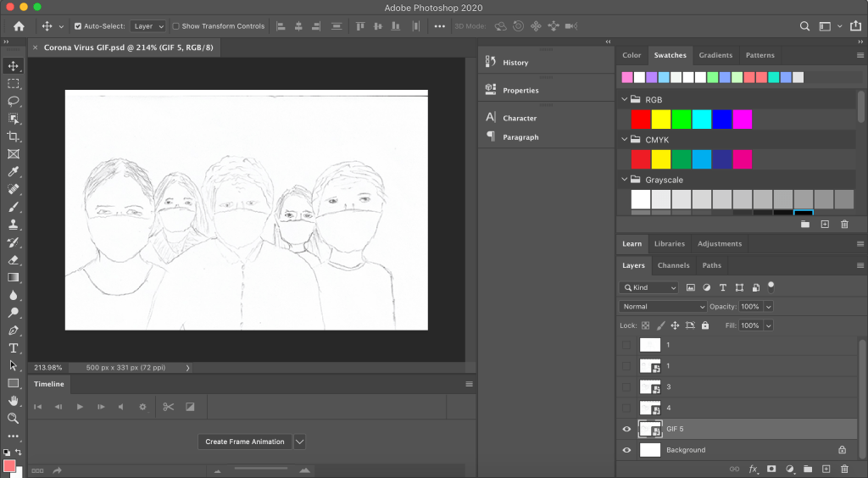The width and height of the screenshot is (868, 478).
Task: Pick the yellow swatch in RGB group
Action: coord(661,119)
